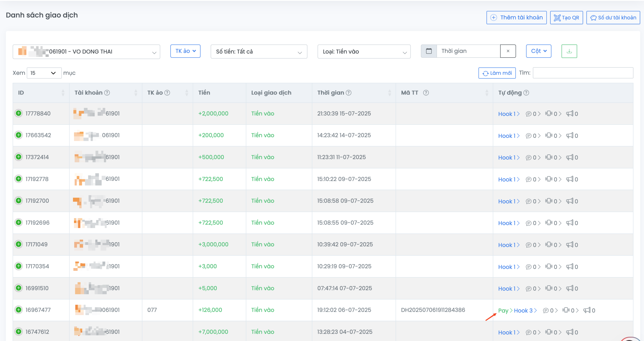Click the message icon in row 17778840
Viewport: 644px width, 341px height.
(x=529, y=114)
